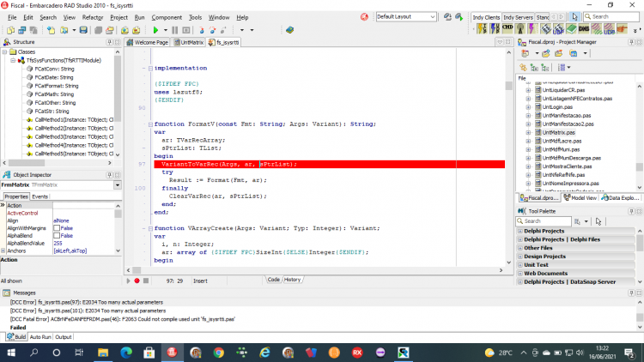Switch to the History tab below editor
The image size is (644, 362).
[293, 280]
